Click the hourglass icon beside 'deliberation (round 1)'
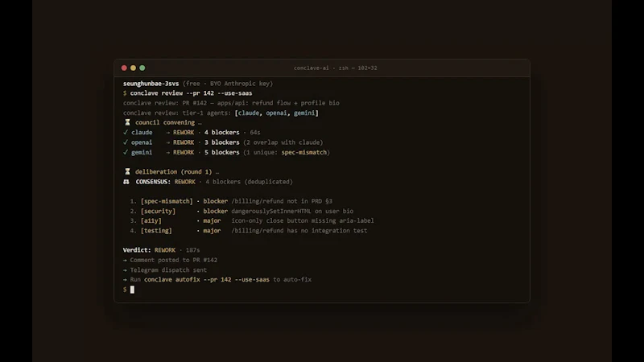The width and height of the screenshot is (644, 362). [127, 171]
